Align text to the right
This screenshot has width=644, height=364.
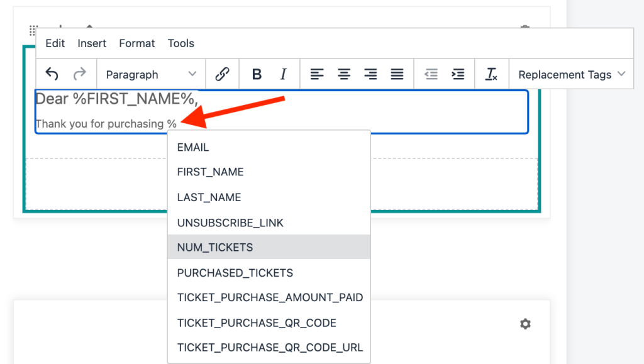click(x=370, y=74)
